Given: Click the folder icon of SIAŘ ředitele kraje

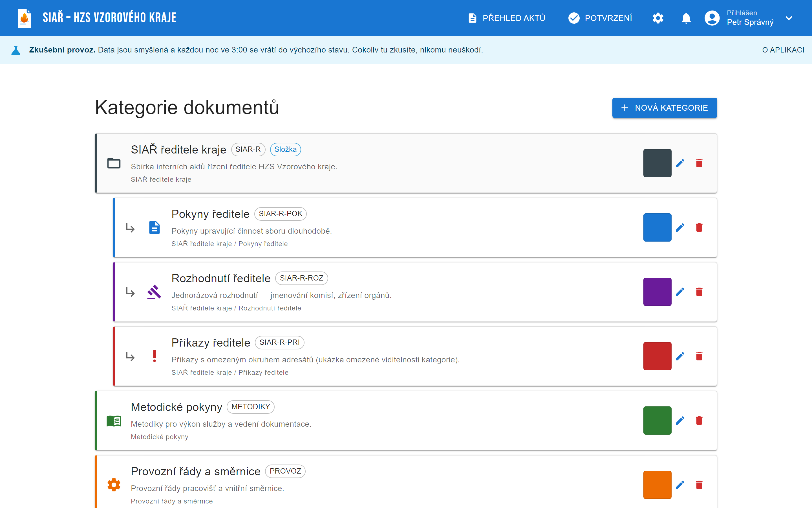Looking at the screenshot, I should [114, 163].
